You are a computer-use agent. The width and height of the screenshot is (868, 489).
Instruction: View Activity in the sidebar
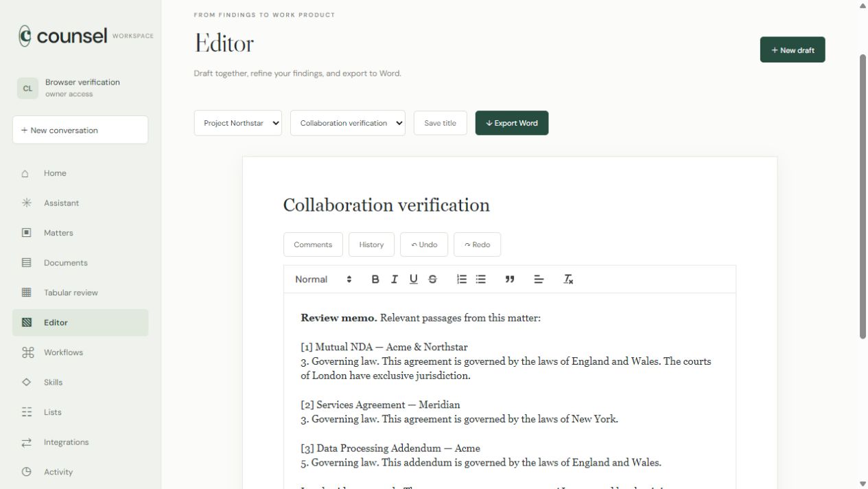coord(80,472)
